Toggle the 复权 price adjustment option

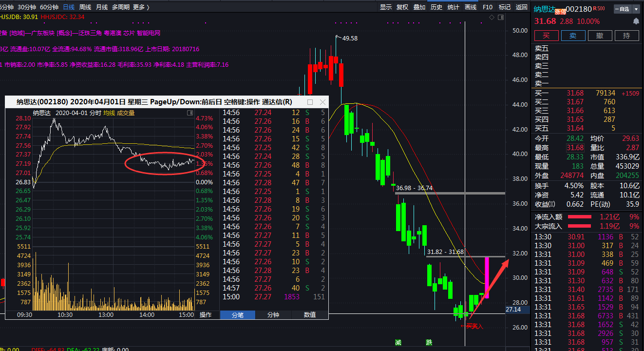pos(402,7)
